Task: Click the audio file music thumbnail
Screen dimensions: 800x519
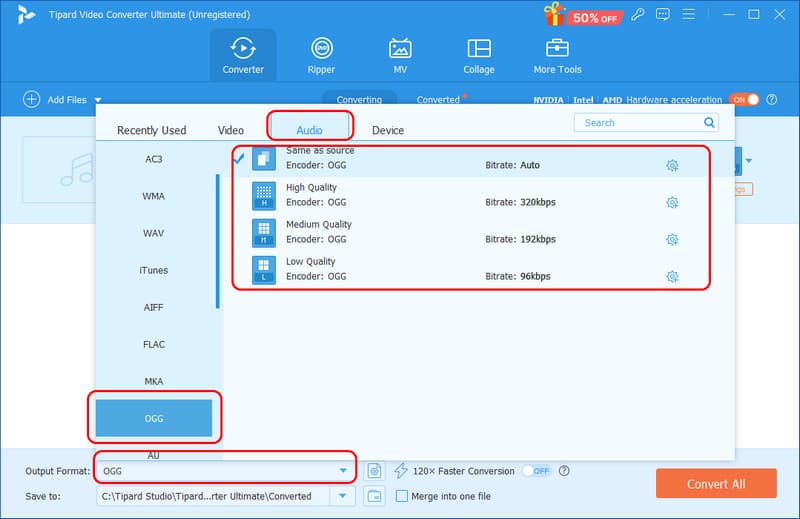Action: (60, 169)
